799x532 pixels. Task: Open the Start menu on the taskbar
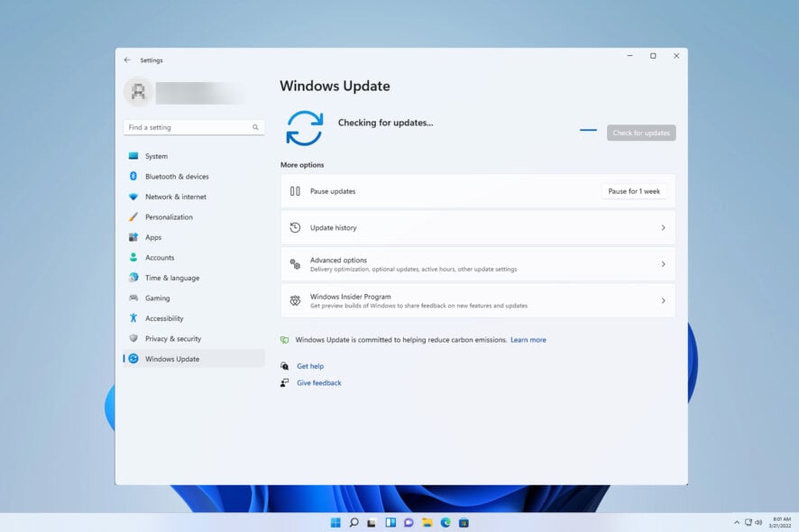(335, 522)
